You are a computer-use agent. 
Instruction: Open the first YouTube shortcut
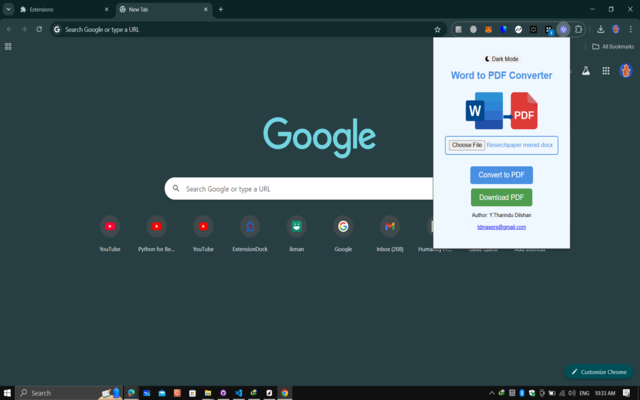(110, 233)
